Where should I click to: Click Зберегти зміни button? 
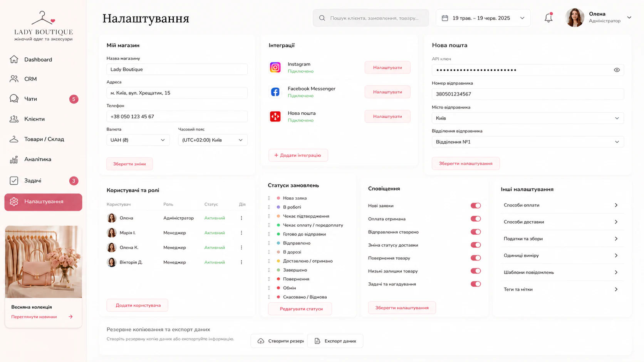click(129, 164)
